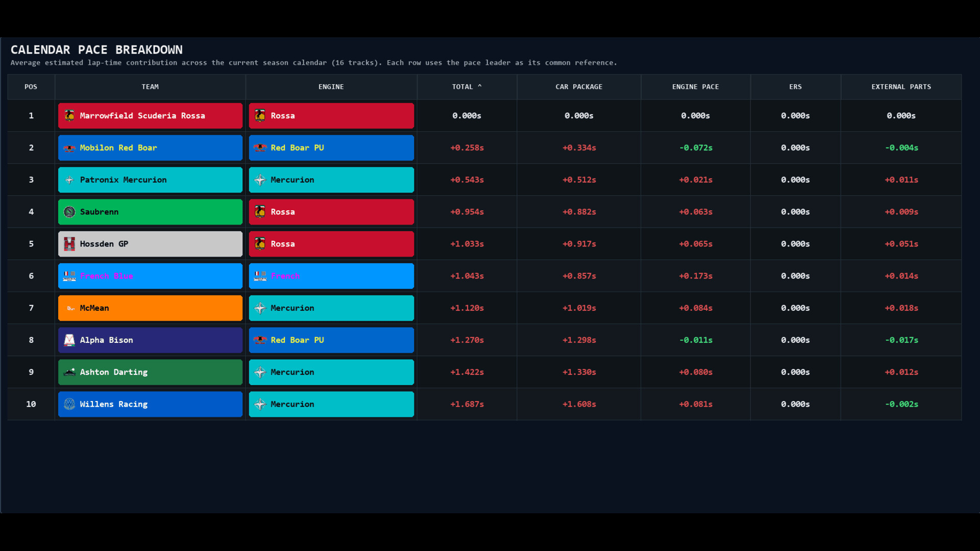The image size is (980, 551).
Task: Sort by the TEAM column header
Action: [x=150, y=87]
